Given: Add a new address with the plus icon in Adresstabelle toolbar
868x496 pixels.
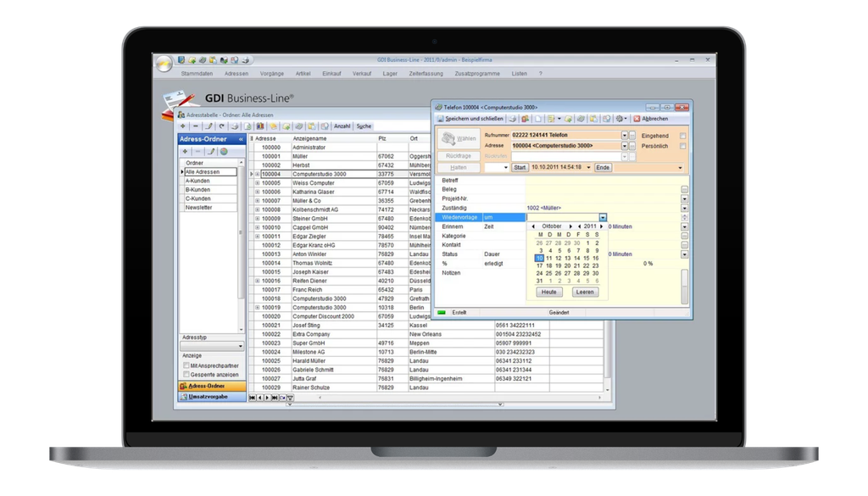Looking at the screenshot, I should (x=183, y=126).
